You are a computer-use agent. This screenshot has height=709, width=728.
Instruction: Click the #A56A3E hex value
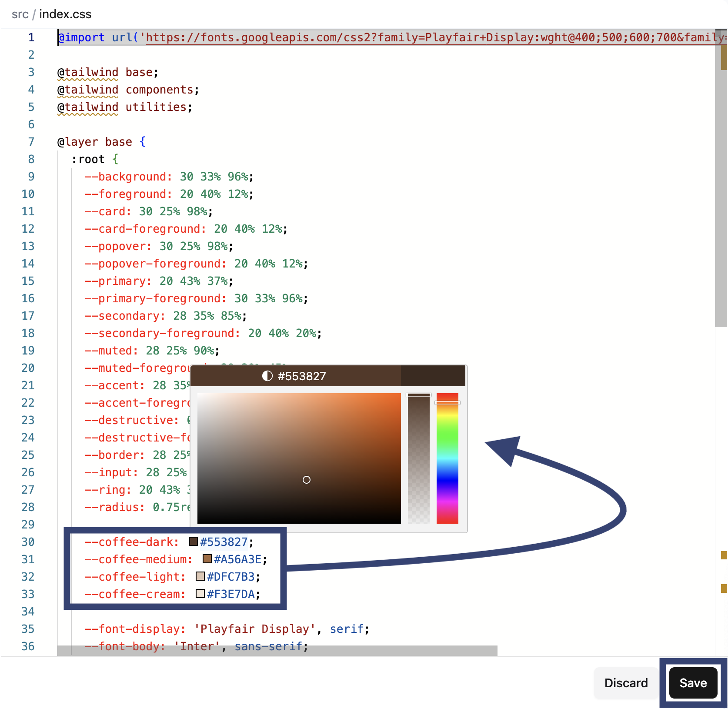pos(237,559)
